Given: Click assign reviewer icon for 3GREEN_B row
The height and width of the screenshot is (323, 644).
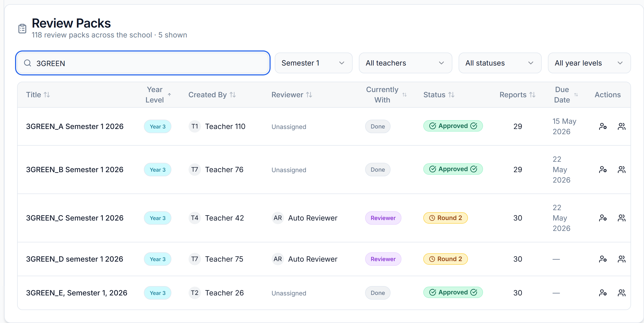Looking at the screenshot, I should [603, 170].
